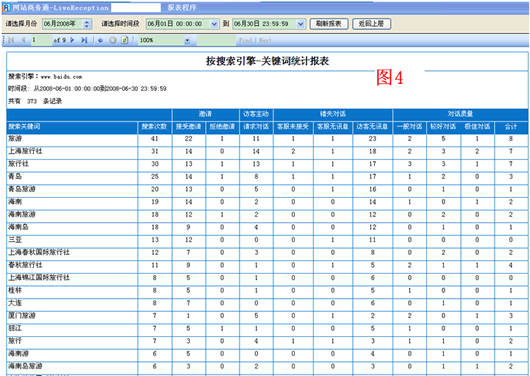This screenshot has width=530, height=376.
Task: Click the LiveReception app logo icon
Action: (6, 7)
